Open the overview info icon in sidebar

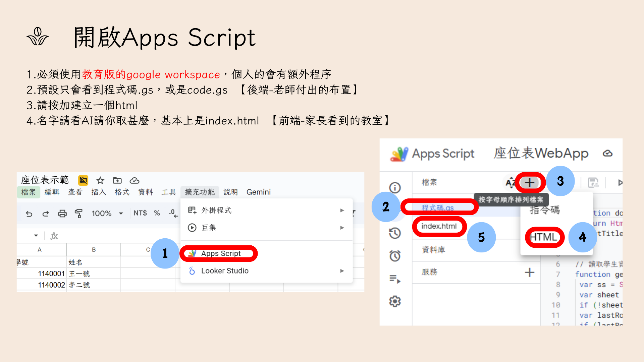point(395,187)
